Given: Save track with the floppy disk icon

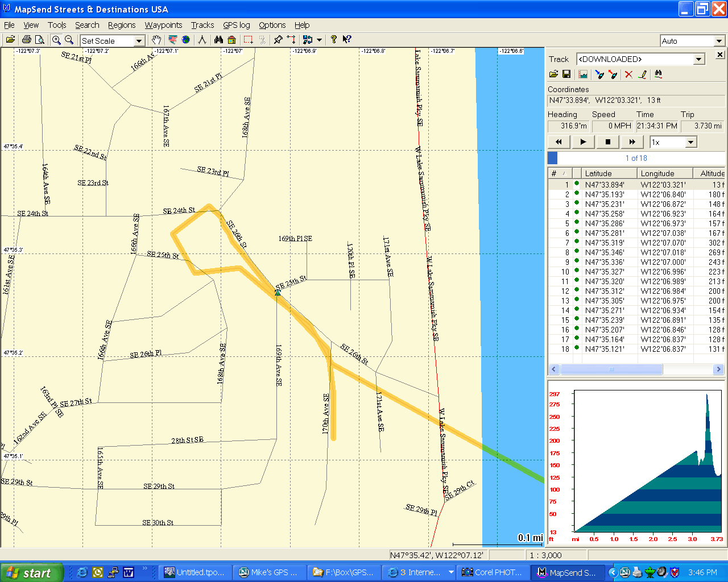Looking at the screenshot, I should pyautogui.click(x=566, y=74).
